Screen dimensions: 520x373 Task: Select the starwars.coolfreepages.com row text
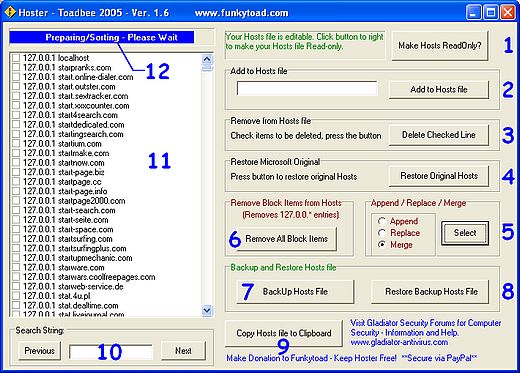pyautogui.click(x=89, y=277)
